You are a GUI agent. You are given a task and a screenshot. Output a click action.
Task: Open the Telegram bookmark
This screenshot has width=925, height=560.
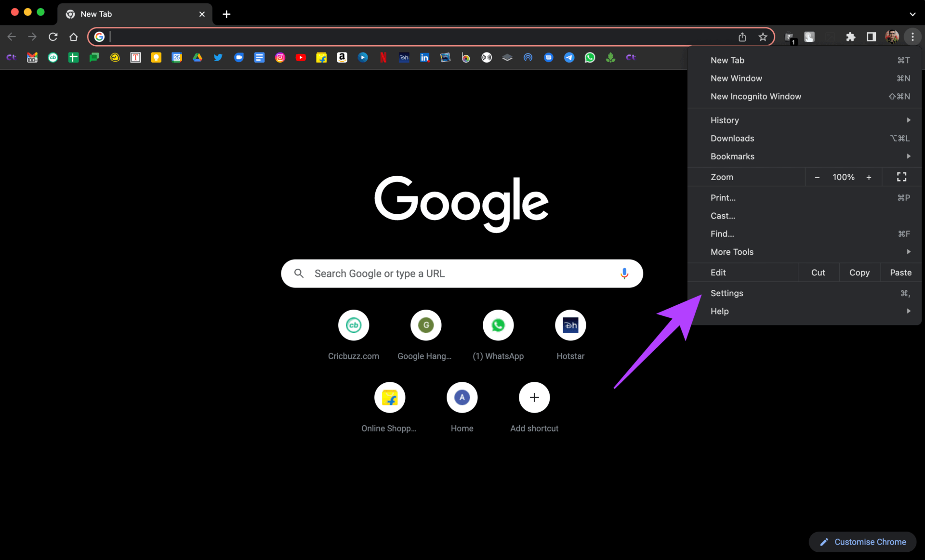click(569, 58)
